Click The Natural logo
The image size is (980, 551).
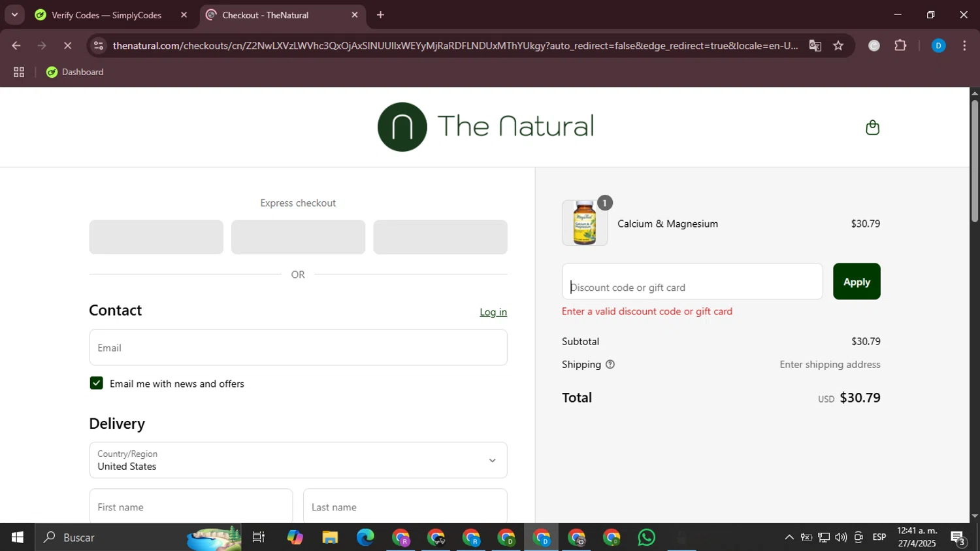485,127
